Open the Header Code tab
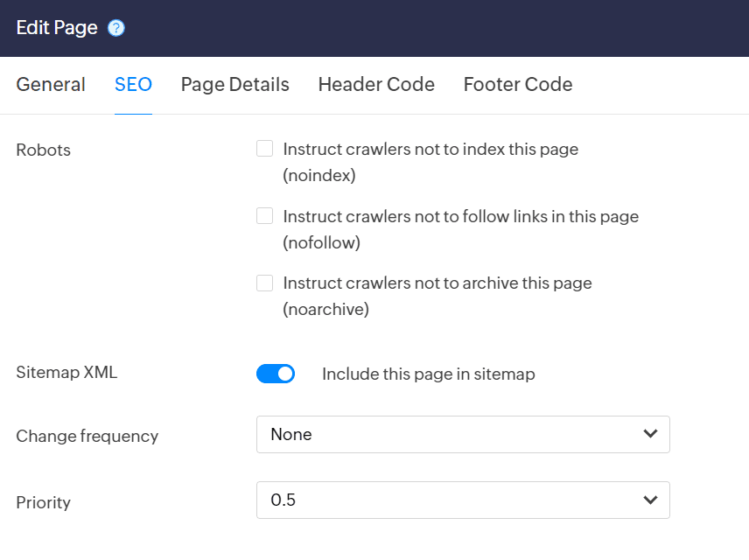The height and width of the screenshot is (560, 749). point(376,85)
